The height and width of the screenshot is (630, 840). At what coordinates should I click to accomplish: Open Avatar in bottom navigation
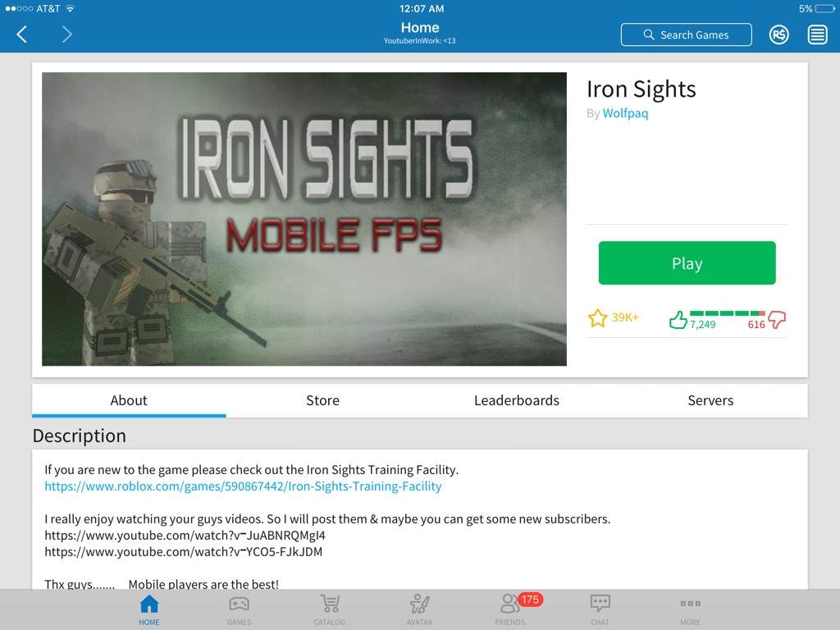[x=419, y=610]
